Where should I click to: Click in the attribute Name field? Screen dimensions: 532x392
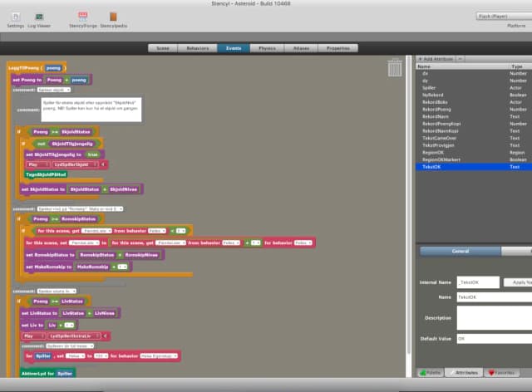point(495,297)
